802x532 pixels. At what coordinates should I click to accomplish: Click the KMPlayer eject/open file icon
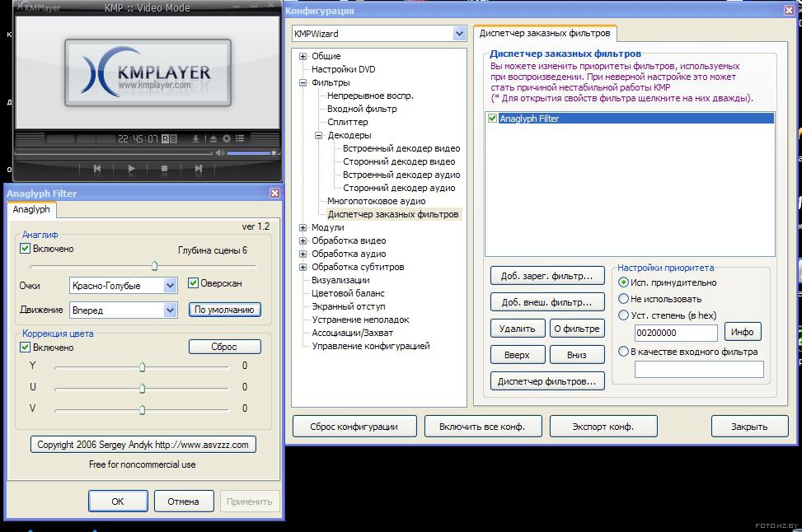click(213, 138)
